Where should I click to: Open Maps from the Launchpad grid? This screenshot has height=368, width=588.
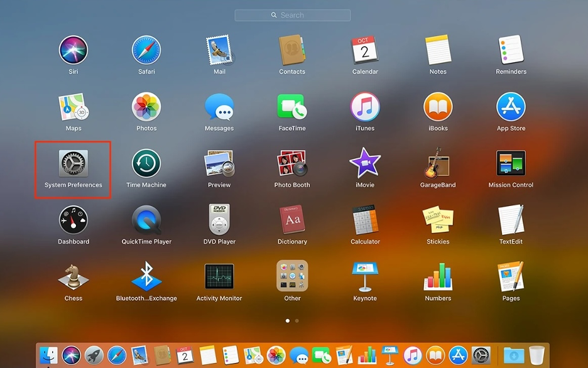point(73,107)
